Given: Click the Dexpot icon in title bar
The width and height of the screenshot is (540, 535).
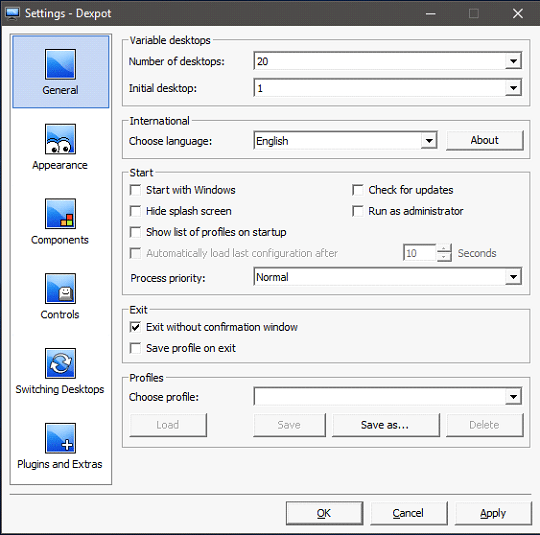Looking at the screenshot, I should pyautogui.click(x=12, y=13).
